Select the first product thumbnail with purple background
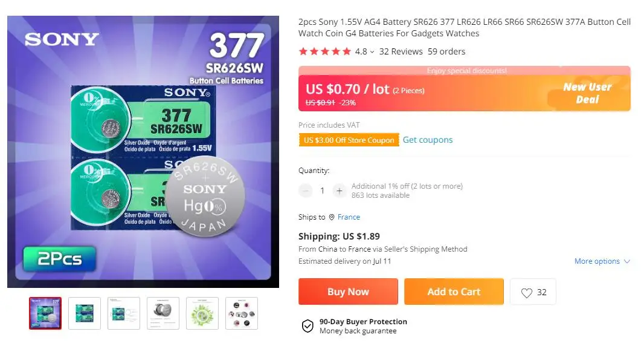 click(45, 313)
